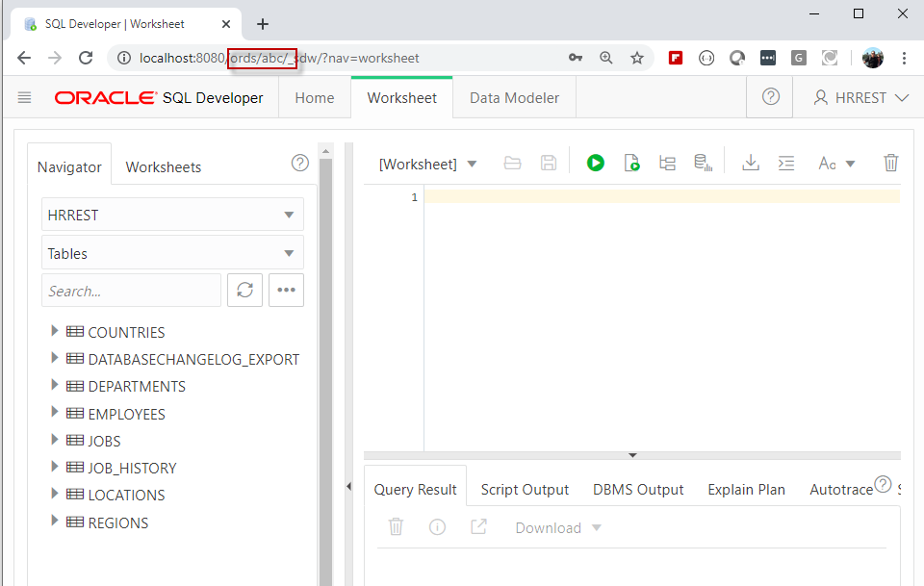The height and width of the screenshot is (586, 924).
Task: Go back in the browser
Action: [24, 58]
